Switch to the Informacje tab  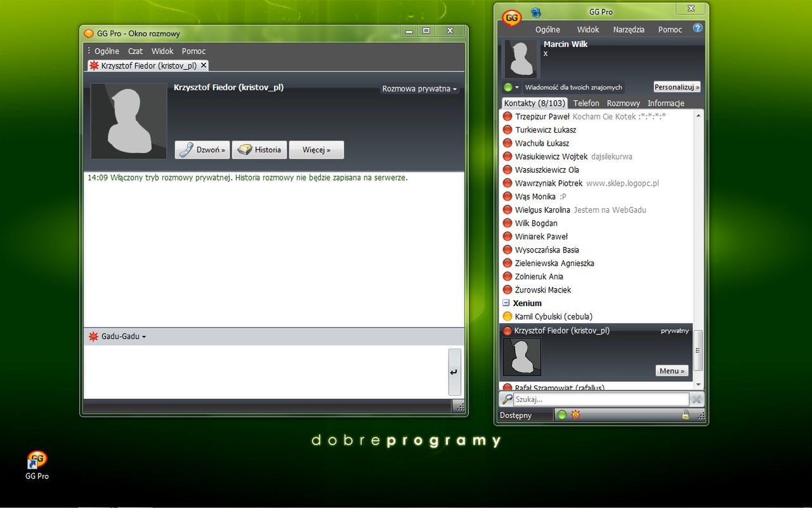click(x=665, y=103)
